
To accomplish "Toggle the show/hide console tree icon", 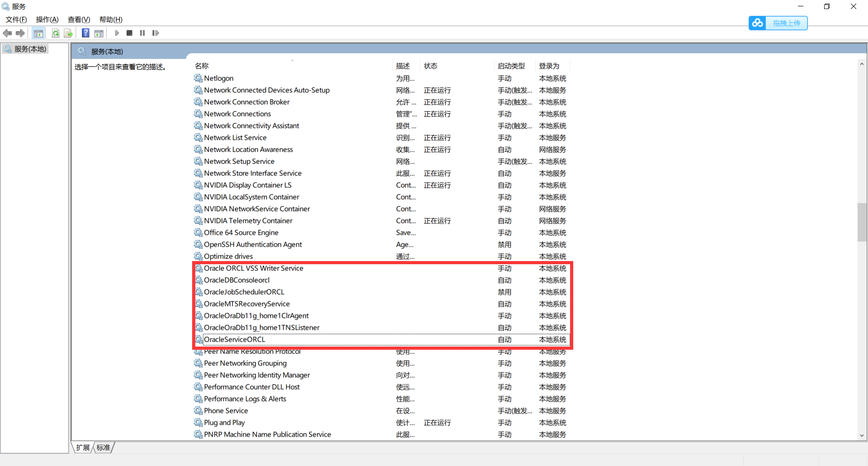I will [38, 33].
